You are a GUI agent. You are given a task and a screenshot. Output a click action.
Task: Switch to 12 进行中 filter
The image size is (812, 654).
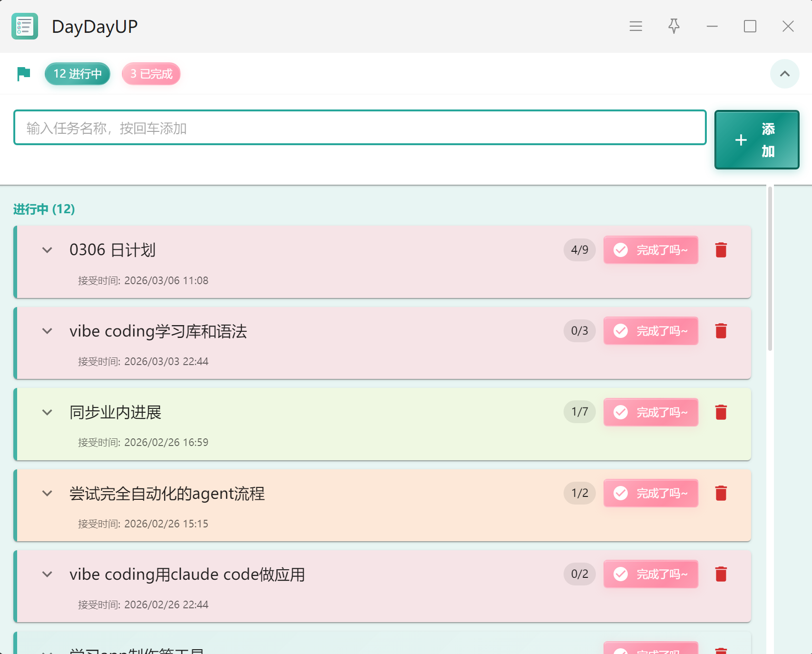tap(78, 74)
